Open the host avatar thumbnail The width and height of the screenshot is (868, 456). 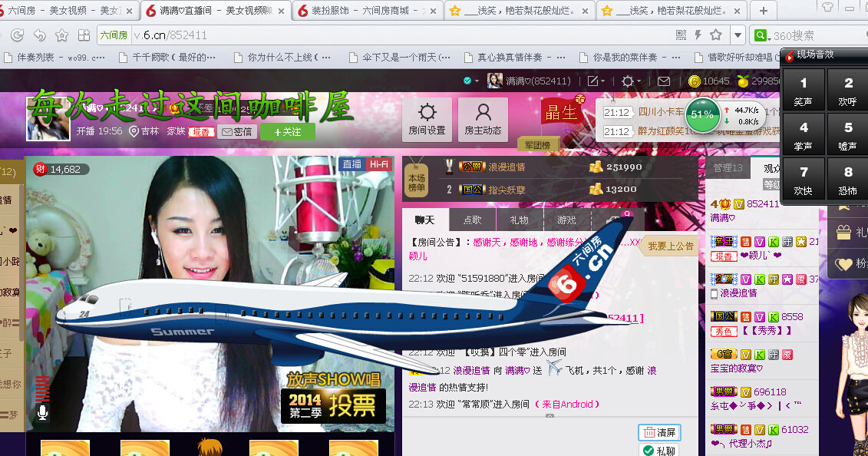point(48,118)
